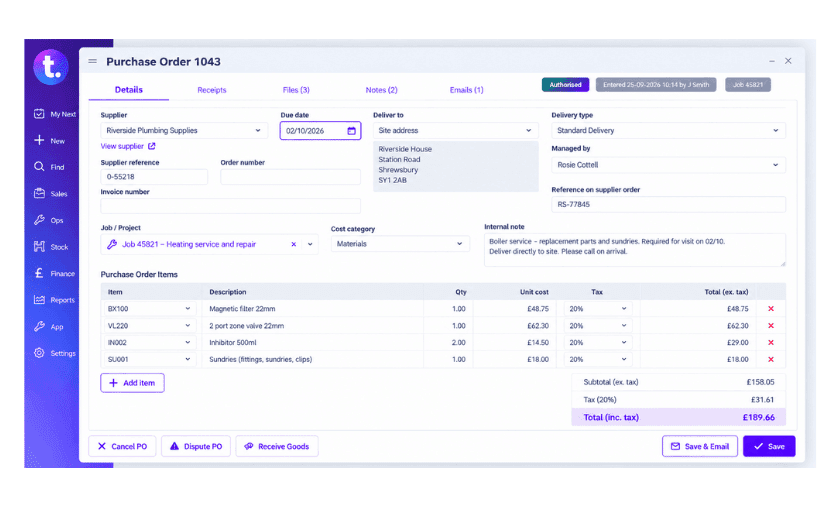Click the New plus icon in sidebar
Screen dimensions: 840x520
point(39,140)
